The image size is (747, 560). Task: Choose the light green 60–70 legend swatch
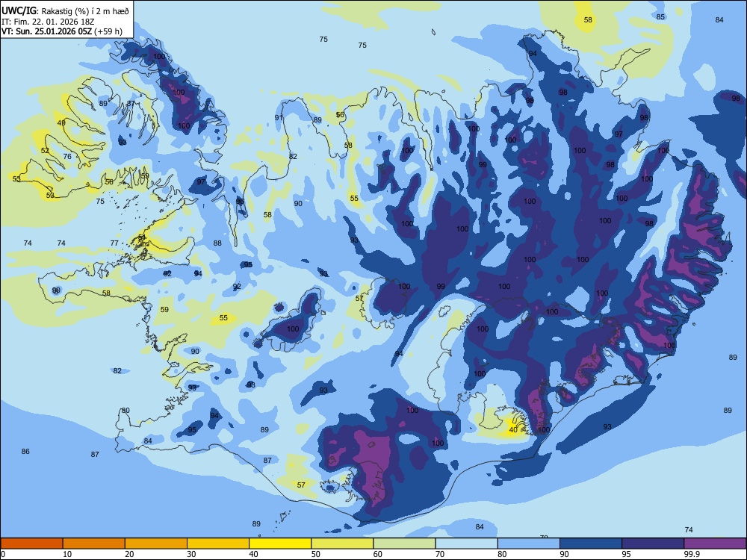tap(404, 544)
